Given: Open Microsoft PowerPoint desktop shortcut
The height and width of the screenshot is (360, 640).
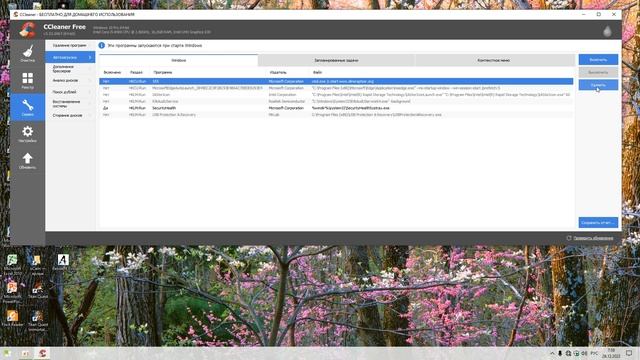Looking at the screenshot, I should click(x=12, y=291).
